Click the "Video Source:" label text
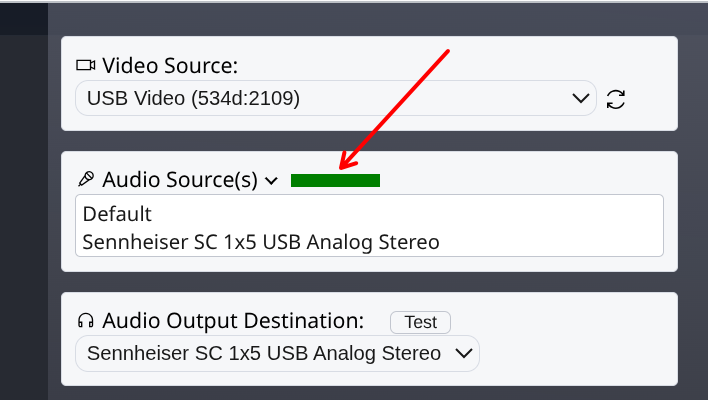This screenshot has height=400, width=708. pos(170,66)
